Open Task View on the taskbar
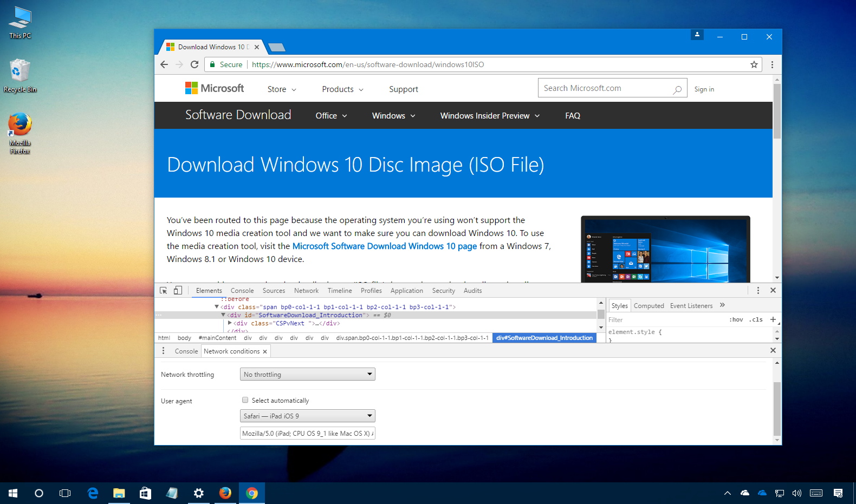856x504 pixels. pos(65,493)
